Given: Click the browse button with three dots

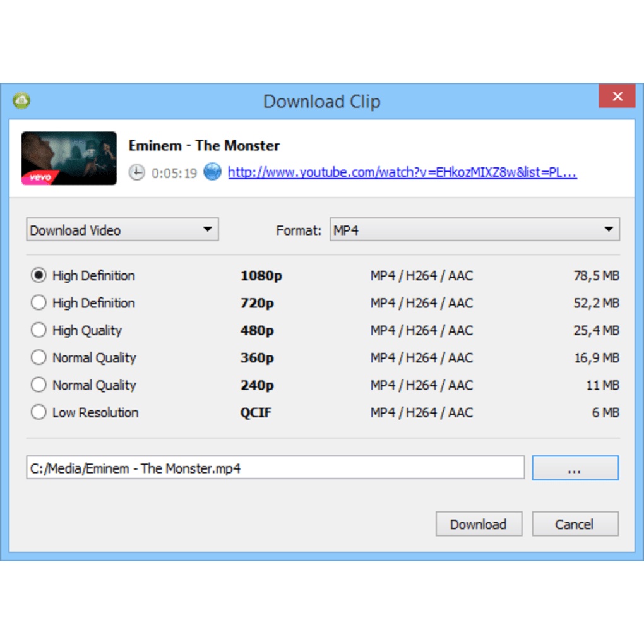Looking at the screenshot, I should [575, 468].
